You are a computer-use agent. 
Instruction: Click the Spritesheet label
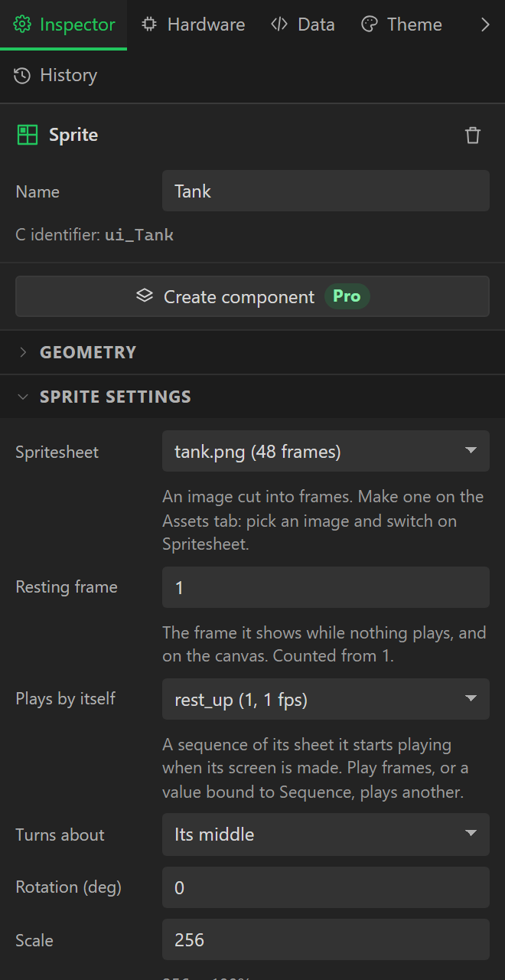57,452
